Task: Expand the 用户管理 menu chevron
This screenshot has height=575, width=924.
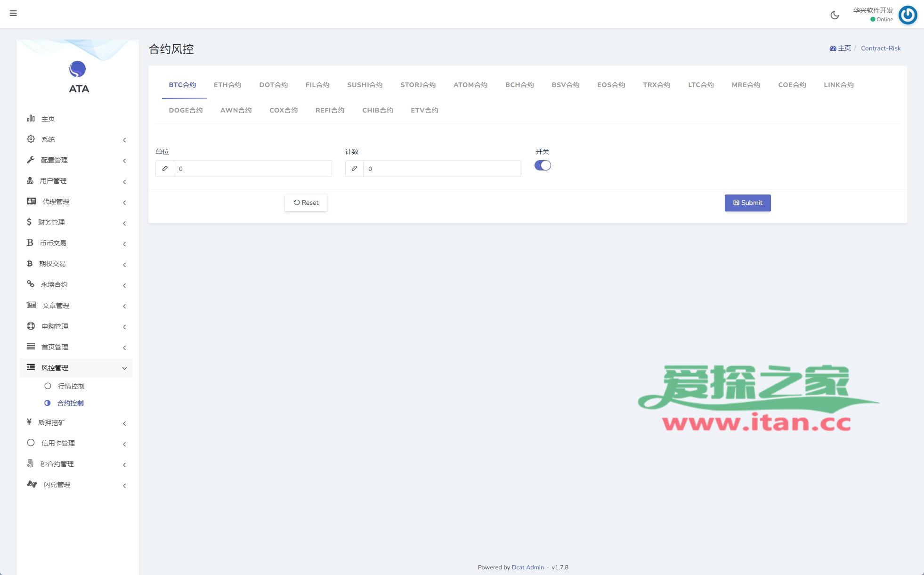Action: (124, 181)
